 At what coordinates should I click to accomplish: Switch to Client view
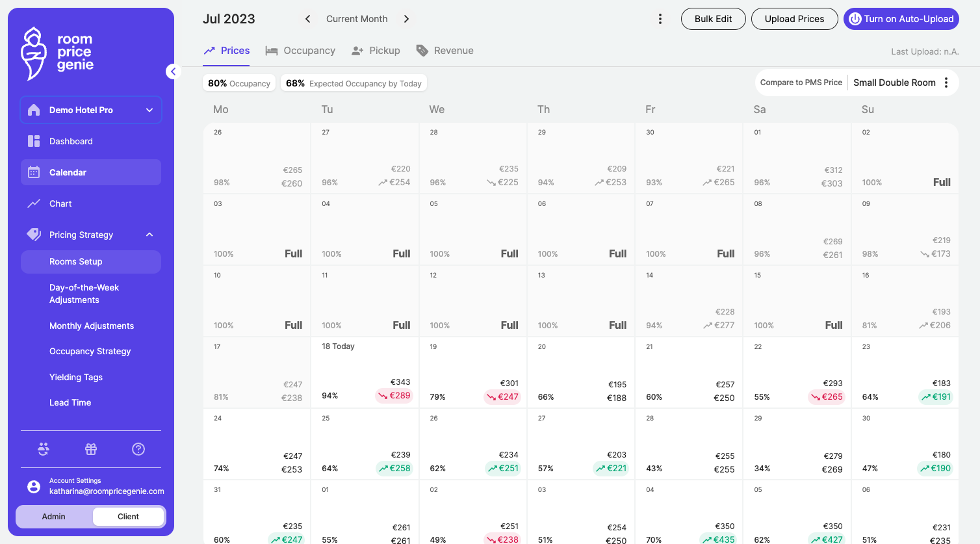[x=128, y=517]
